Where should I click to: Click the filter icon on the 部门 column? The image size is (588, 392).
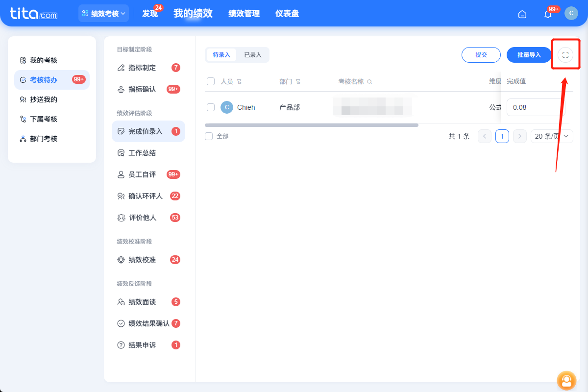click(x=298, y=81)
